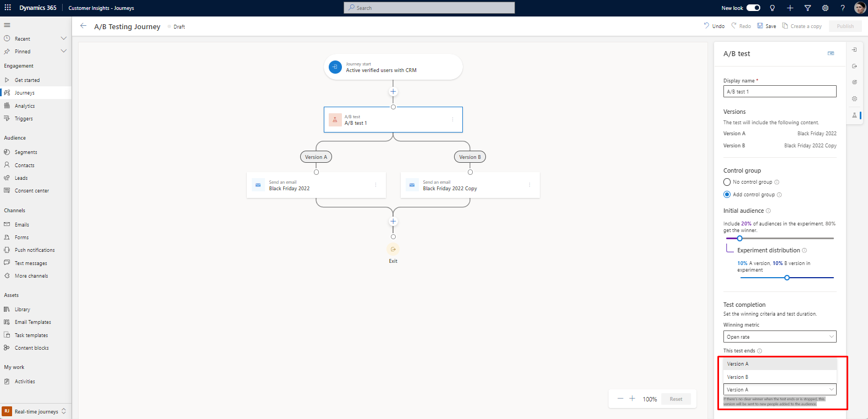The height and width of the screenshot is (419, 868).
Task: Open the journey exit side pane icon
Action: [x=855, y=66]
